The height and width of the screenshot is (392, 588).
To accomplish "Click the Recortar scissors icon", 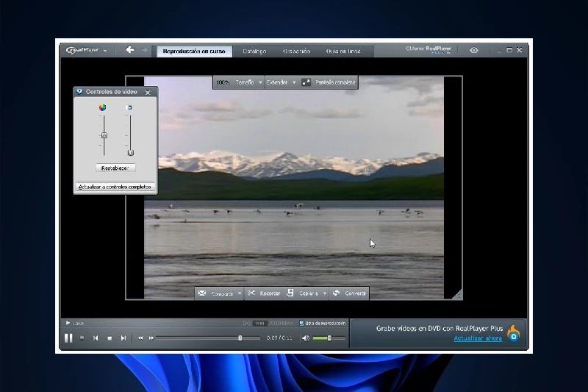I will pyautogui.click(x=251, y=293).
